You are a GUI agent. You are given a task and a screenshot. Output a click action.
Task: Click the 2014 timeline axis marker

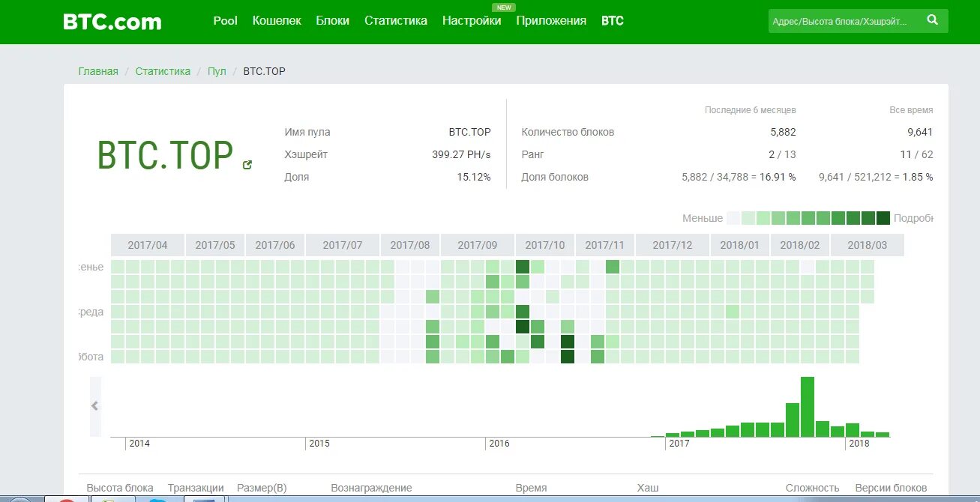[139, 444]
